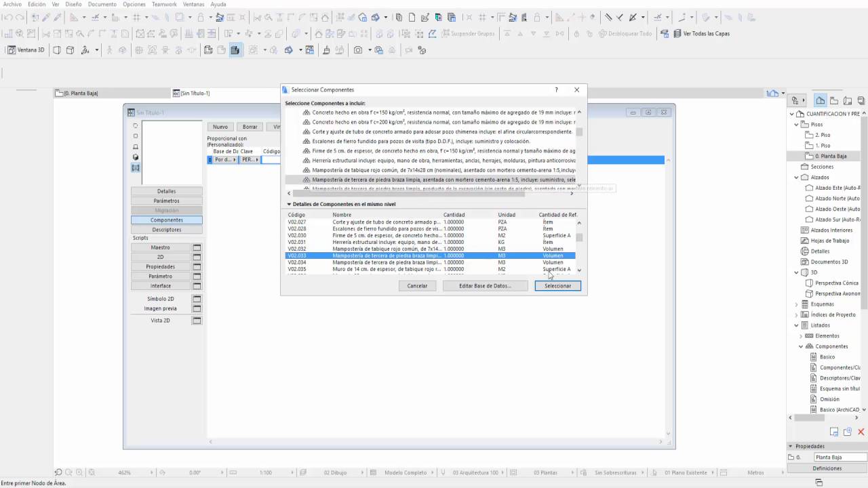868x488 pixels.
Task: Click the Project Map icon in navigator header
Action: point(821,100)
